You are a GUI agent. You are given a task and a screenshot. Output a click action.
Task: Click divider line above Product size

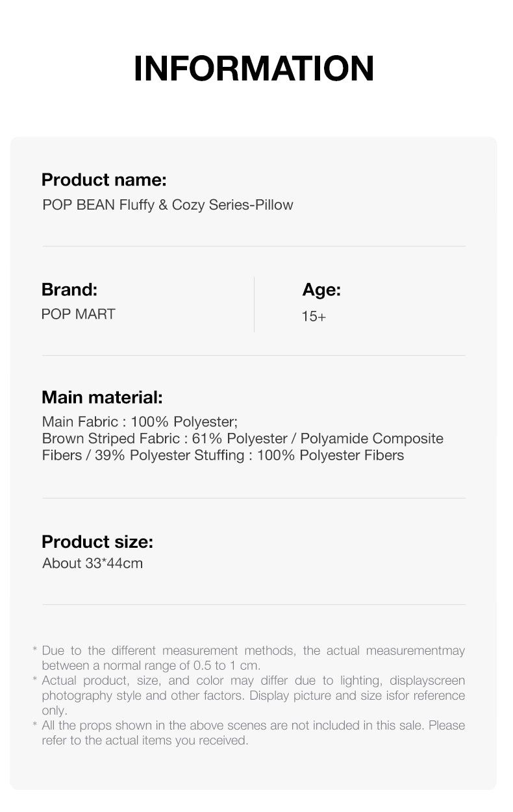click(254, 498)
